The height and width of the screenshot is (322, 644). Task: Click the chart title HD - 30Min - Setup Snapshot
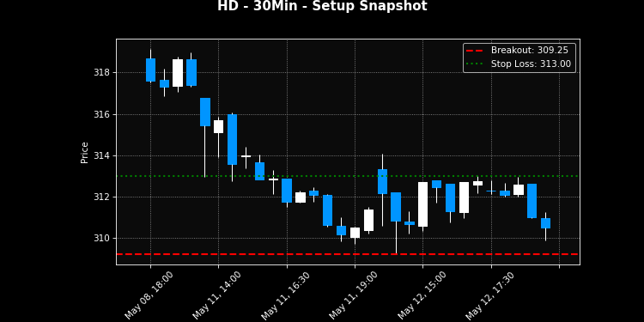pos(322,6)
